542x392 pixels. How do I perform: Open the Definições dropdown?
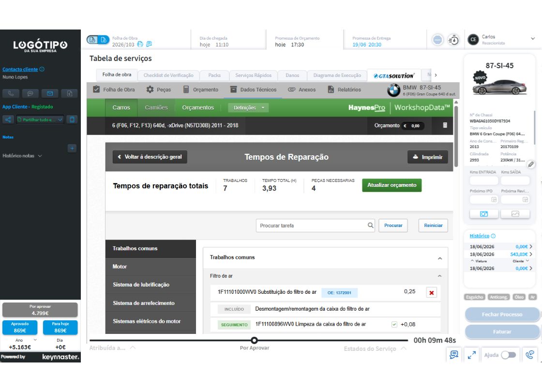tap(248, 107)
